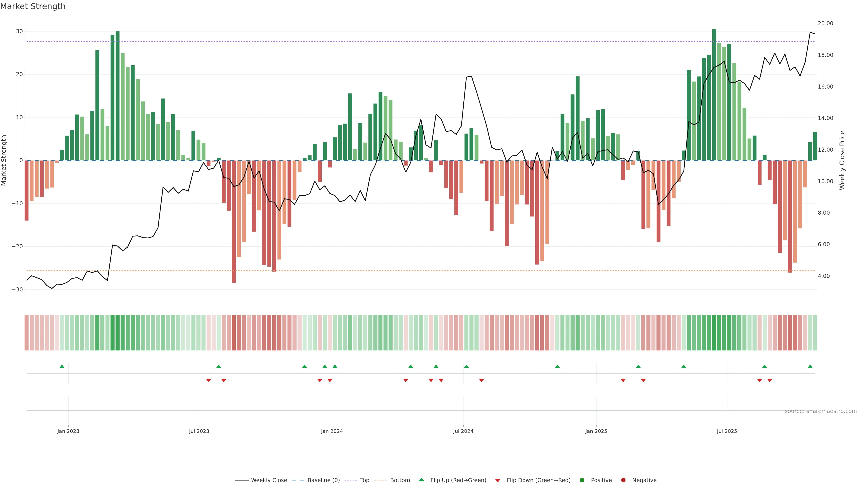Click the rightmost red Flip Down triangle marker
This screenshot has height=488, width=868.
[x=770, y=380]
